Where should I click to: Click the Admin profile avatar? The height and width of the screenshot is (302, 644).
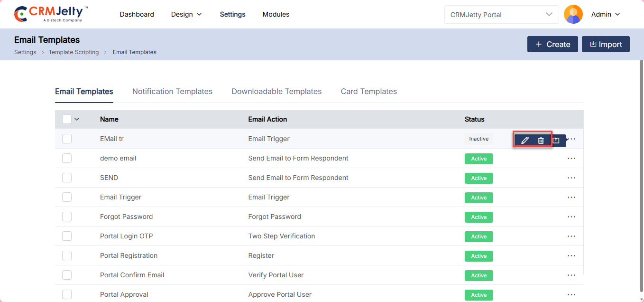(x=573, y=14)
